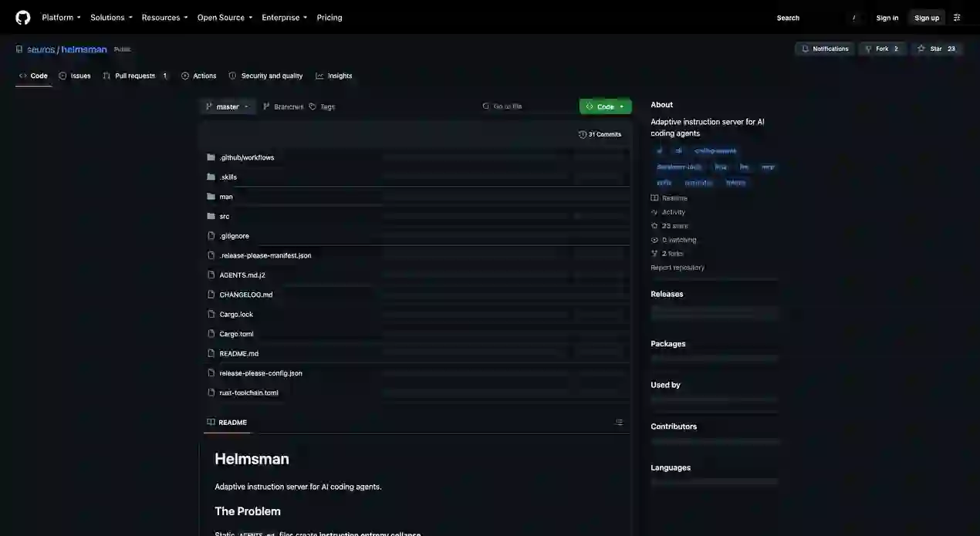
Task: Switch to the Issues tab
Action: click(x=75, y=76)
